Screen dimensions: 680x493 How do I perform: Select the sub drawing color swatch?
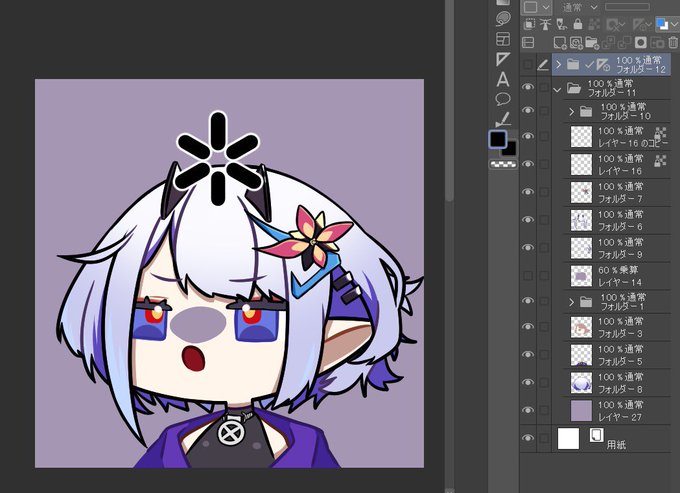[x=510, y=149]
